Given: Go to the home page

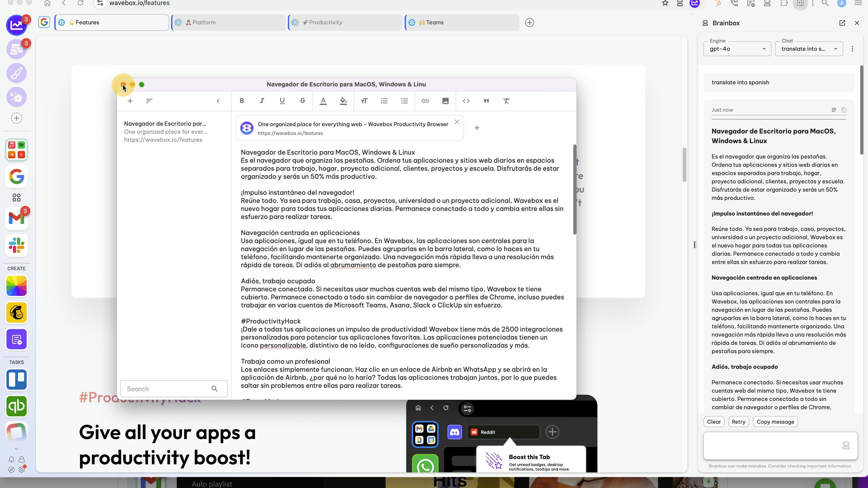Looking at the screenshot, I should tap(47, 3).
